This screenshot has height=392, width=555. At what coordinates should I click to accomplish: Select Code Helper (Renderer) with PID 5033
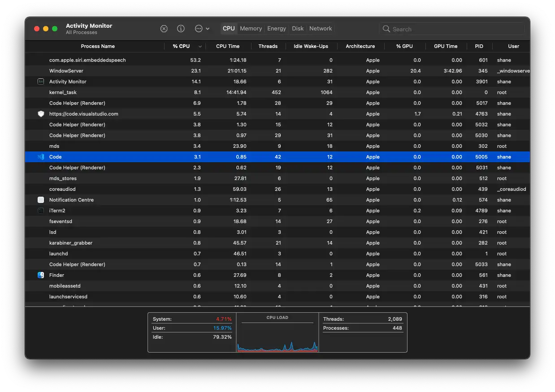(277, 264)
